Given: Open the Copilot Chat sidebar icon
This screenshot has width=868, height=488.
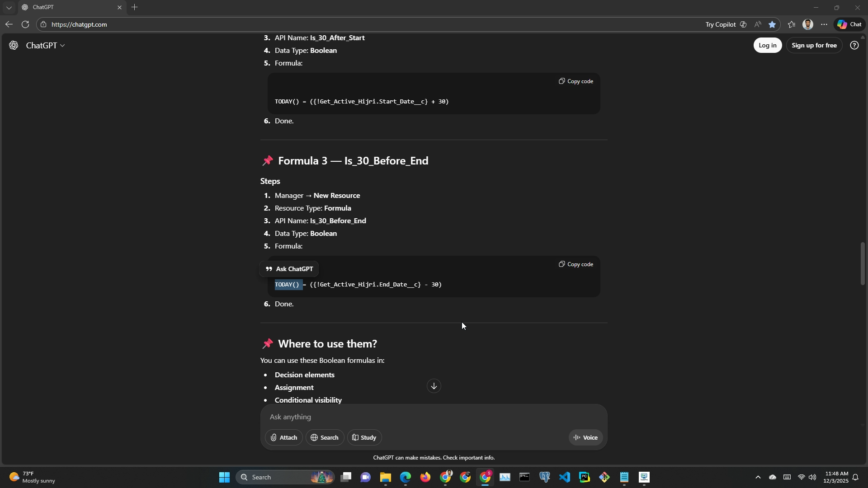Looking at the screenshot, I should (849, 25).
